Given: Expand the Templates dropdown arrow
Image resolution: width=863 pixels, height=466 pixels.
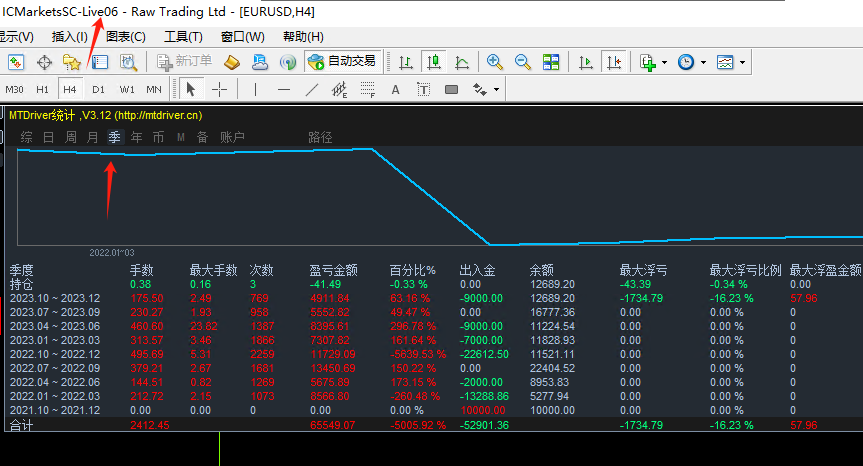Looking at the screenshot, I should (x=742, y=63).
